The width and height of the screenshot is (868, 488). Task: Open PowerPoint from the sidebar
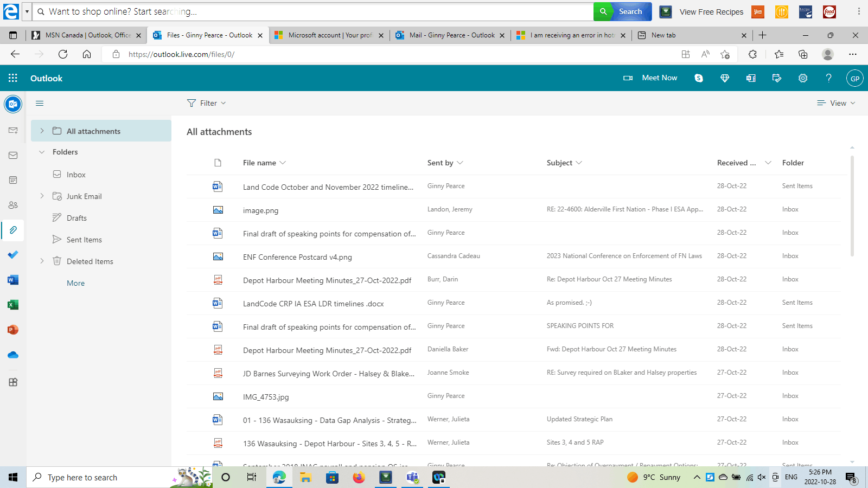pyautogui.click(x=13, y=330)
